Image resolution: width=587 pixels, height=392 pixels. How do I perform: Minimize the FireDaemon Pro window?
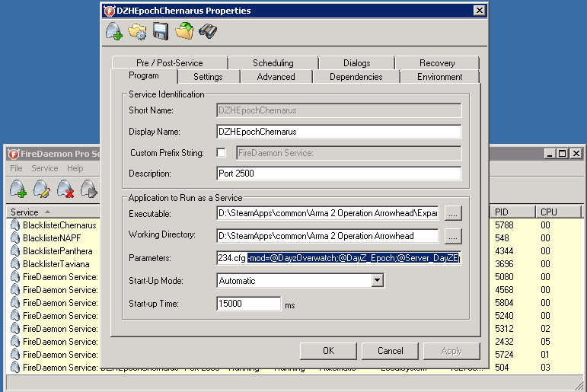549,154
